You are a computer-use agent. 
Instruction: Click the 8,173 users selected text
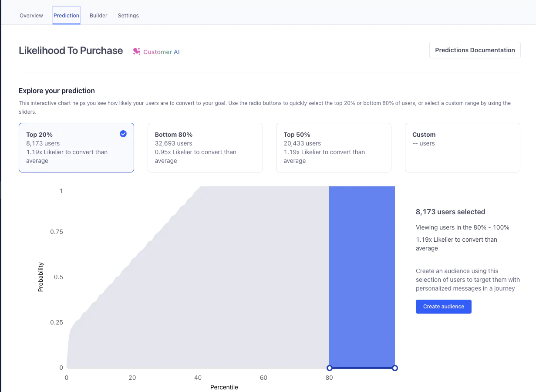pyautogui.click(x=450, y=212)
